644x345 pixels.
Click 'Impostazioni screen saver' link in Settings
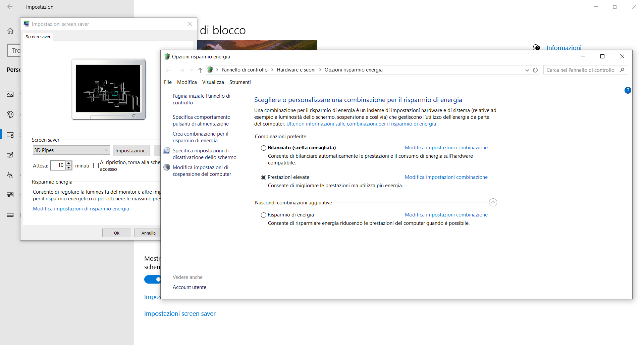180,314
